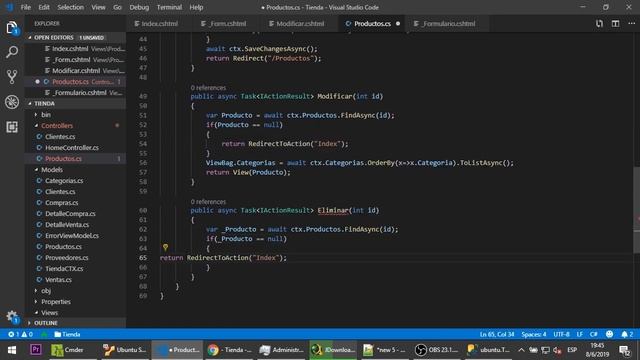Expand the Properties folder

(x=75, y=302)
